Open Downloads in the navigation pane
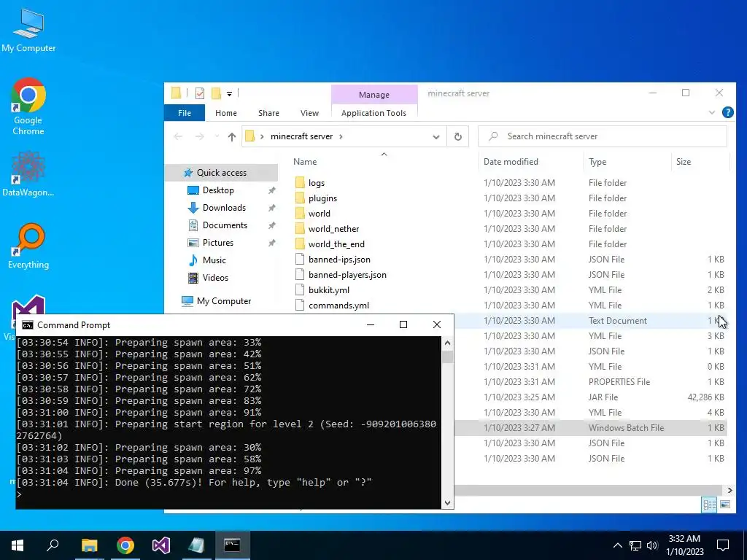Screen dimensions: 747x560 [x=224, y=208]
